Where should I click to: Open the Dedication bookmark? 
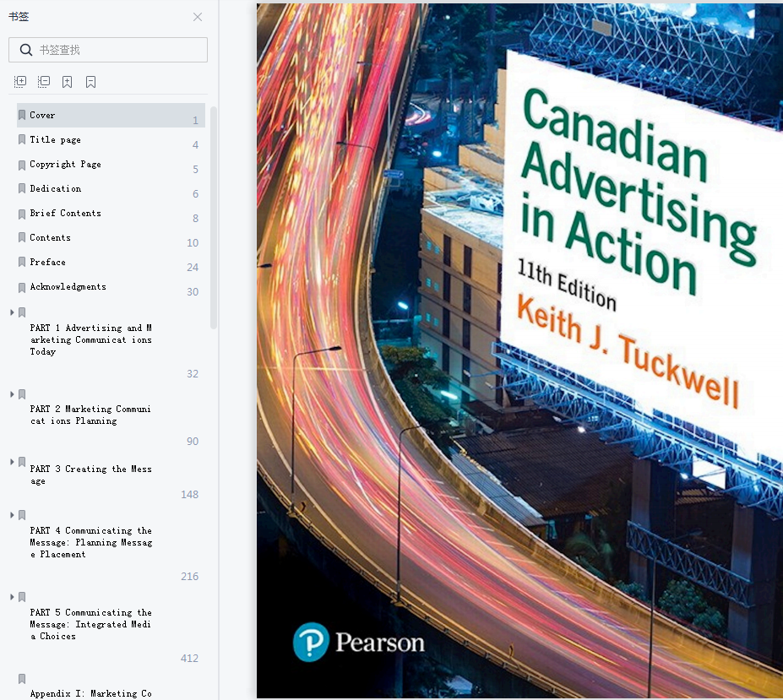56,189
